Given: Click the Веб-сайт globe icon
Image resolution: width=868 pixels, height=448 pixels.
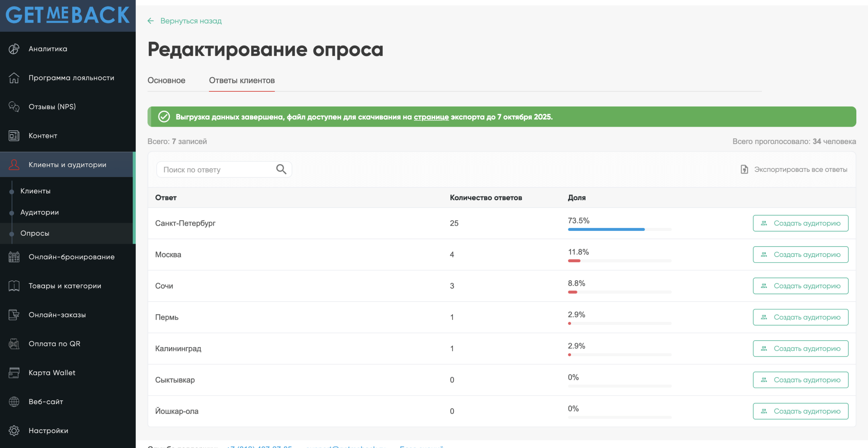Looking at the screenshot, I should tap(14, 402).
